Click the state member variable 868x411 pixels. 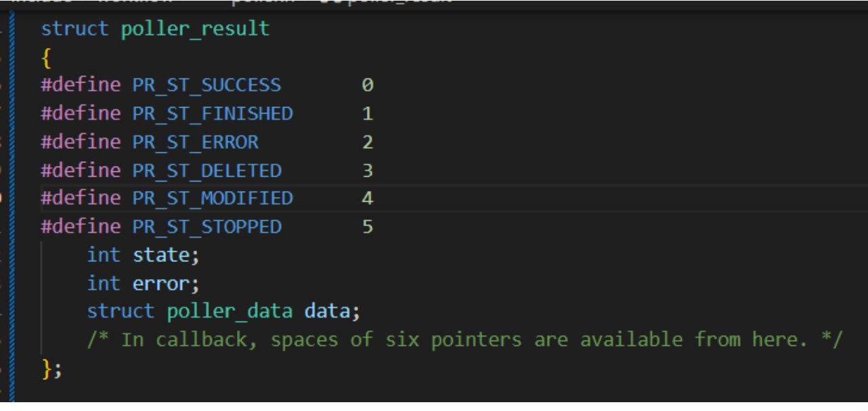click(x=161, y=255)
